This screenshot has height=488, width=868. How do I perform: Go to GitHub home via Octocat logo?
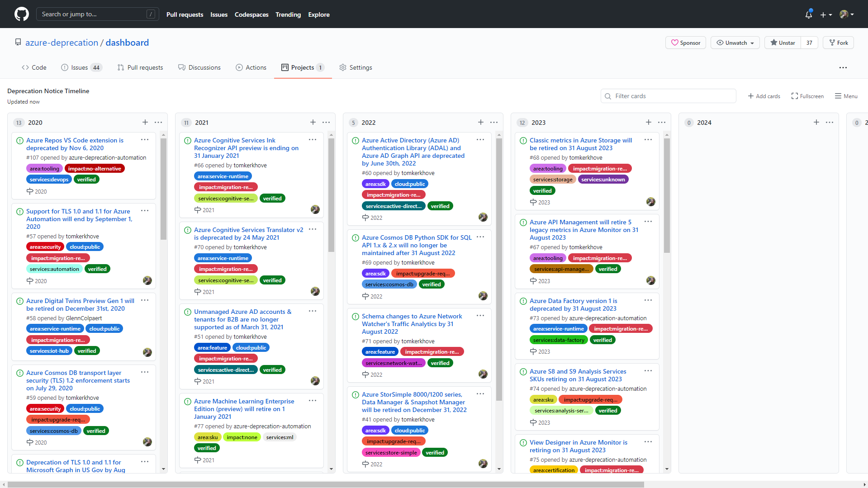click(21, 14)
